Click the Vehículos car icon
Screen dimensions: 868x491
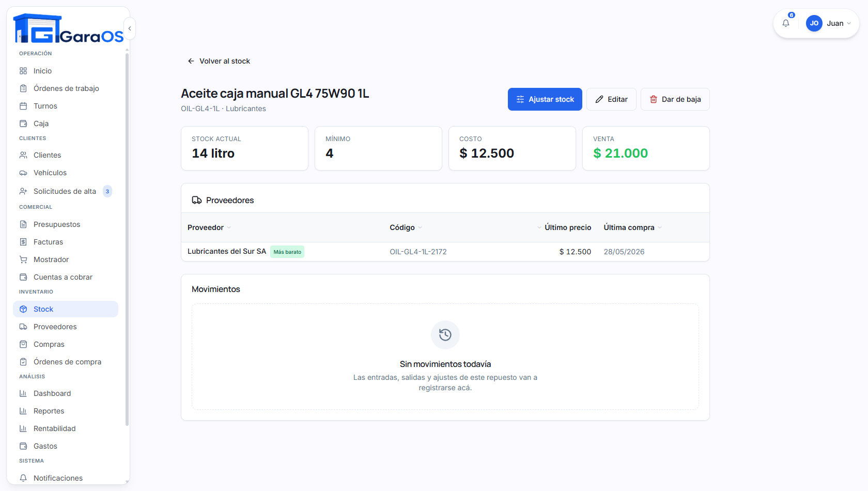23,173
